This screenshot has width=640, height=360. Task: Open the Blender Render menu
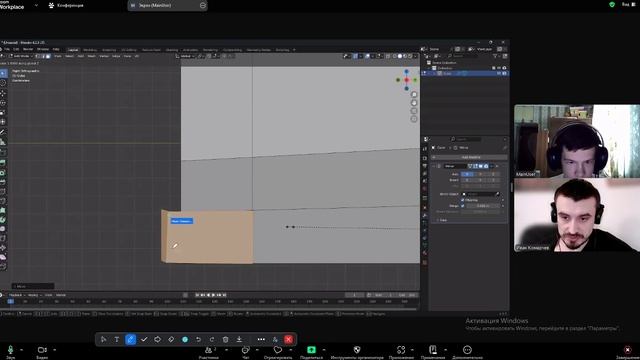(x=28, y=49)
